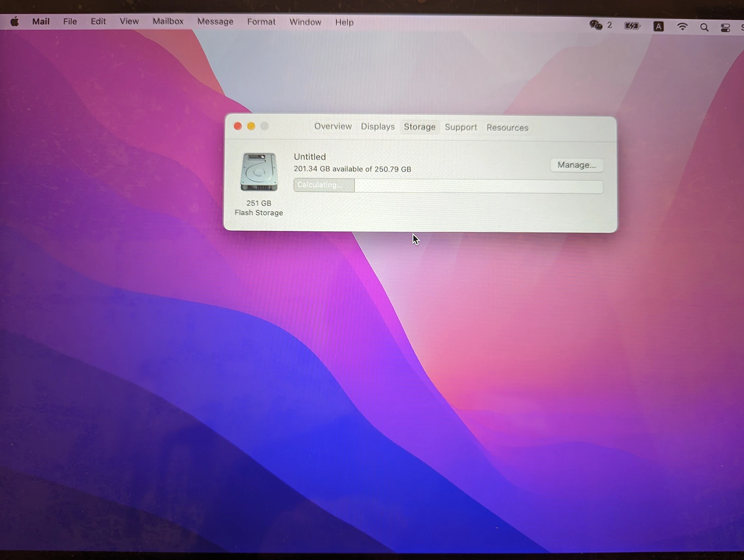Launch Spotlight search magnifier
744x560 pixels.
click(x=704, y=27)
